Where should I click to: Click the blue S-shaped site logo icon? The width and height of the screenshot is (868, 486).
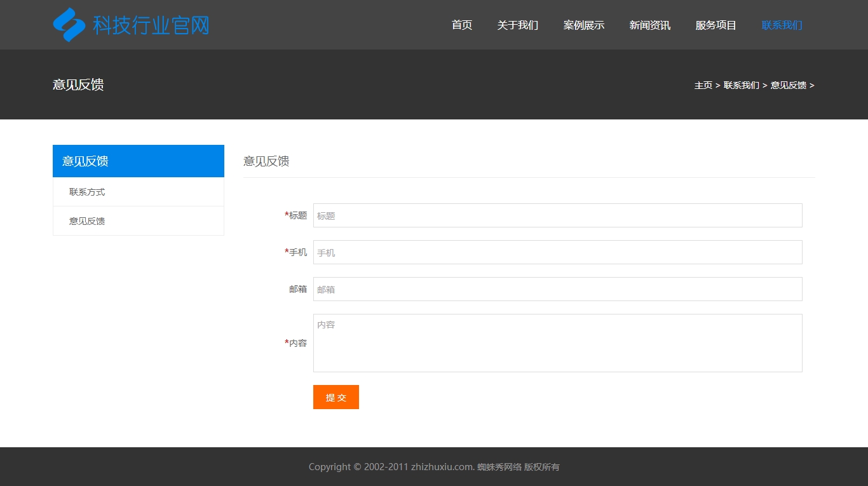[x=69, y=25]
